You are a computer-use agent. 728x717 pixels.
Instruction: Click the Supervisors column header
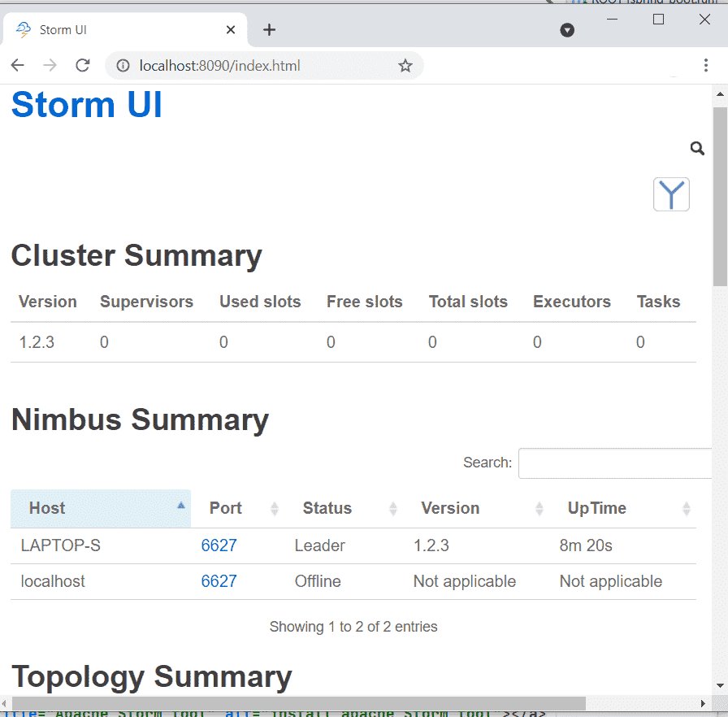coord(147,302)
